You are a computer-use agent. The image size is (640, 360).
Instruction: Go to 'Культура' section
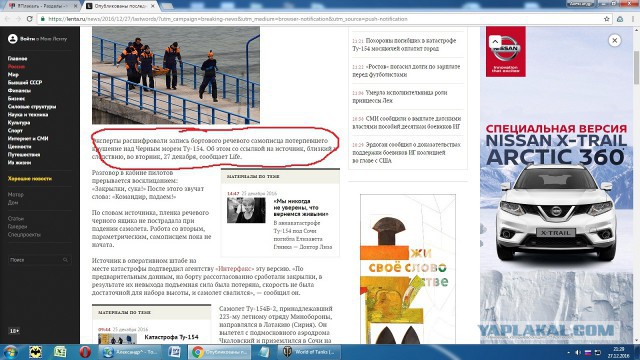(19, 122)
